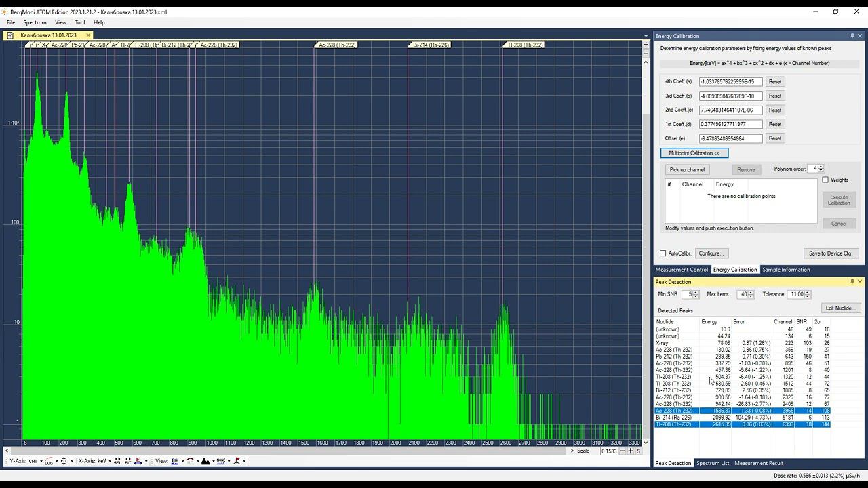Click Reset for the 4th Coeff. (a)
Image resolution: width=868 pixels, height=488 pixels.
(x=775, y=81)
